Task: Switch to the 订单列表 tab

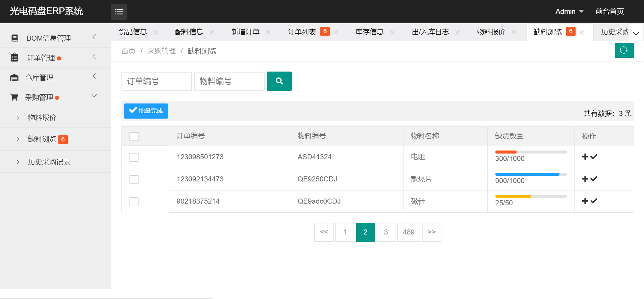Action: pos(302,32)
